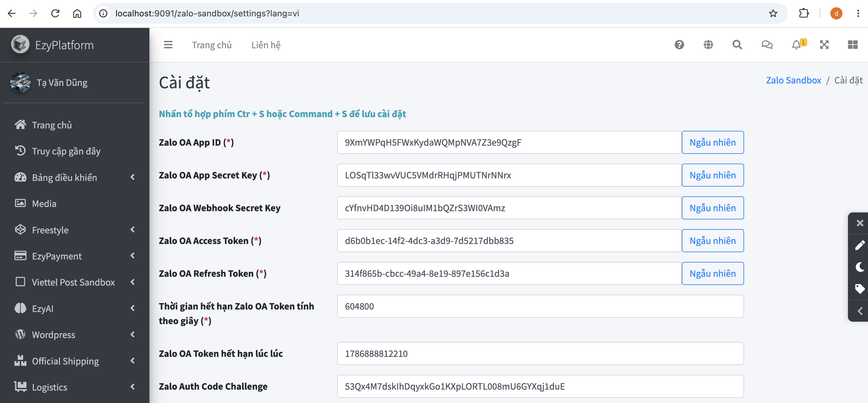Toggle fullscreen with the expand arrows icon

pos(824,45)
